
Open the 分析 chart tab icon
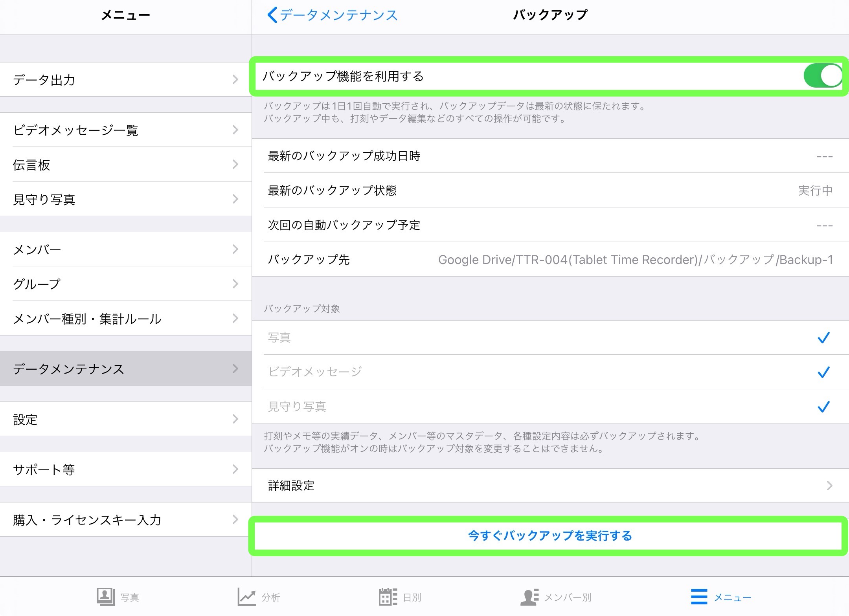tap(246, 597)
